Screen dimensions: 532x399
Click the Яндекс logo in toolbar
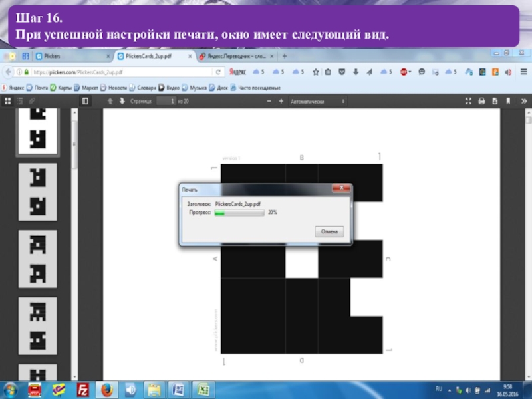click(x=237, y=72)
